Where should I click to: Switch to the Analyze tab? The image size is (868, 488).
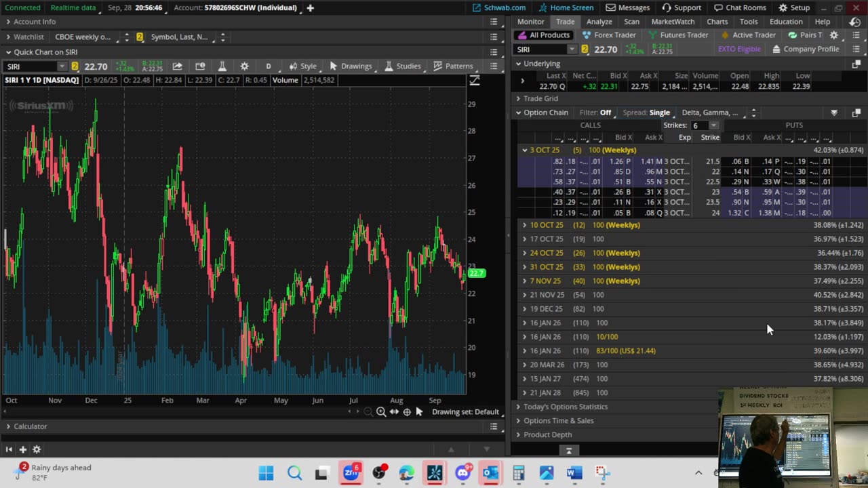point(599,22)
